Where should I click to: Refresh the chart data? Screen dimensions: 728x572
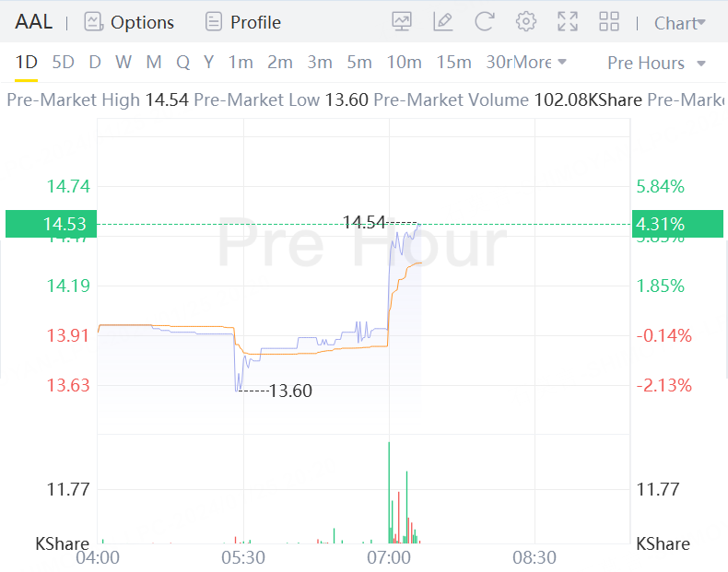(x=485, y=21)
